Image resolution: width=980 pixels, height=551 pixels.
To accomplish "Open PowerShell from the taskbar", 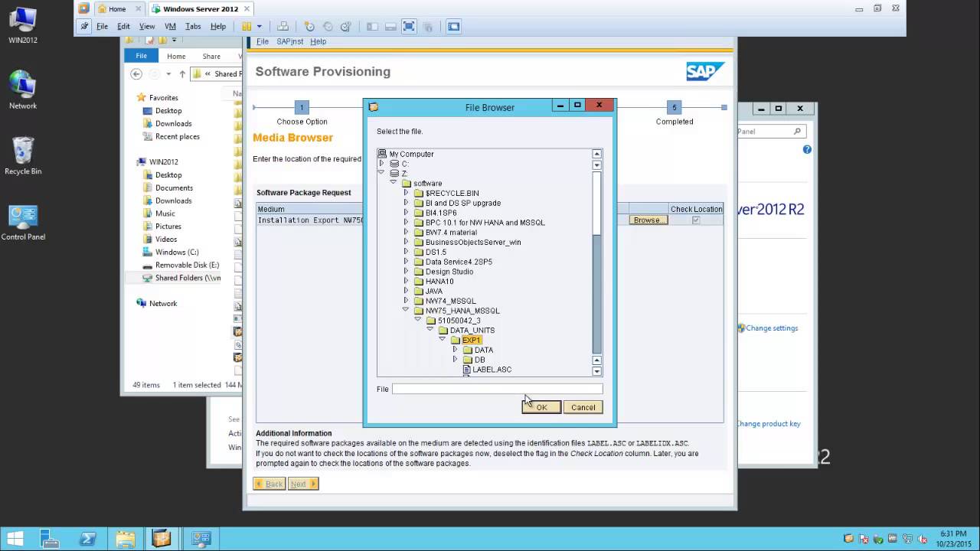I will pyautogui.click(x=88, y=539).
